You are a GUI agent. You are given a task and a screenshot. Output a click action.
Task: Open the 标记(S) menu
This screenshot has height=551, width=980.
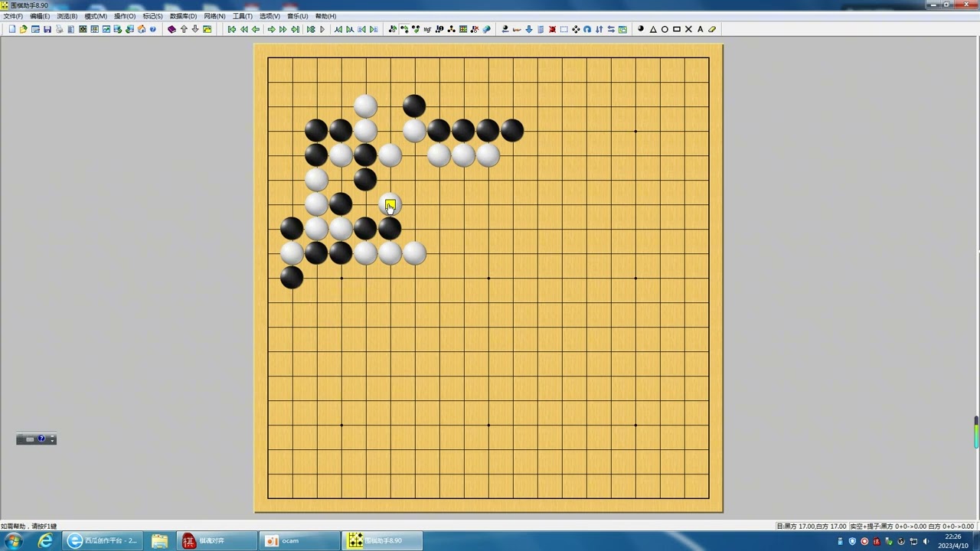(x=153, y=16)
